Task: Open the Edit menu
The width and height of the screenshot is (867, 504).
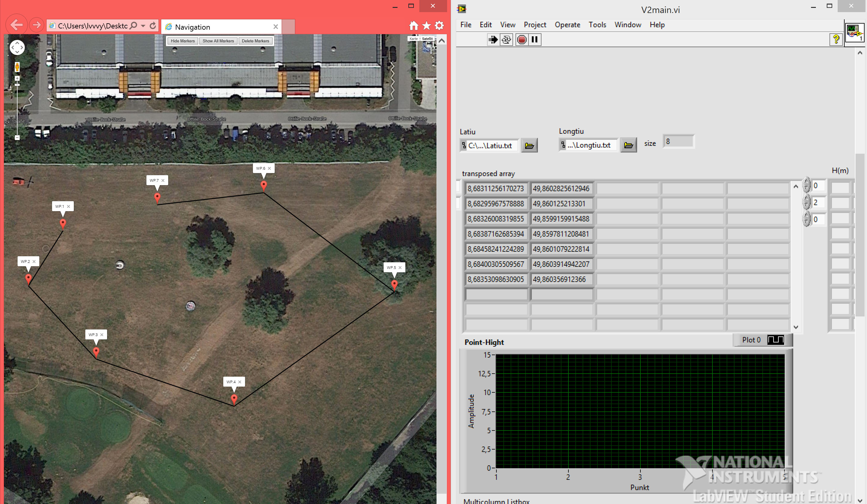Action: tap(486, 25)
